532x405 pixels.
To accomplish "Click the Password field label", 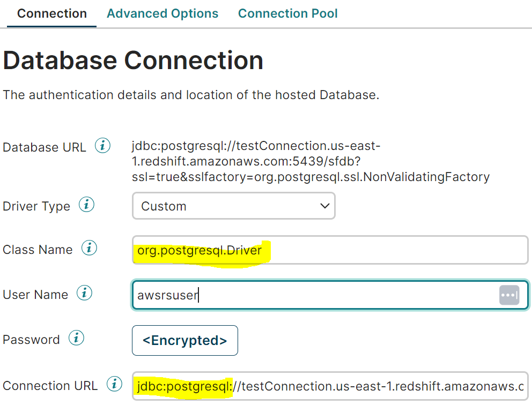I will coord(31,340).
